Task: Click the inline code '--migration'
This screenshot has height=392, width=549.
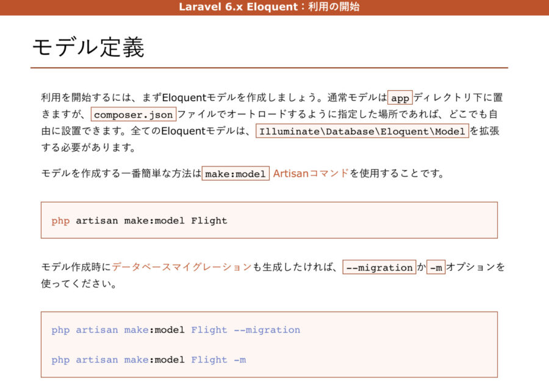Action: click(379, 267)
